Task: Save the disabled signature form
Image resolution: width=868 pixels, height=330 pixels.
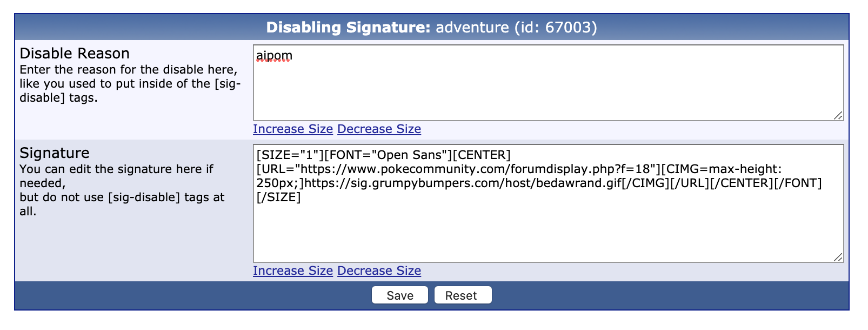Action: coord(400,295)
